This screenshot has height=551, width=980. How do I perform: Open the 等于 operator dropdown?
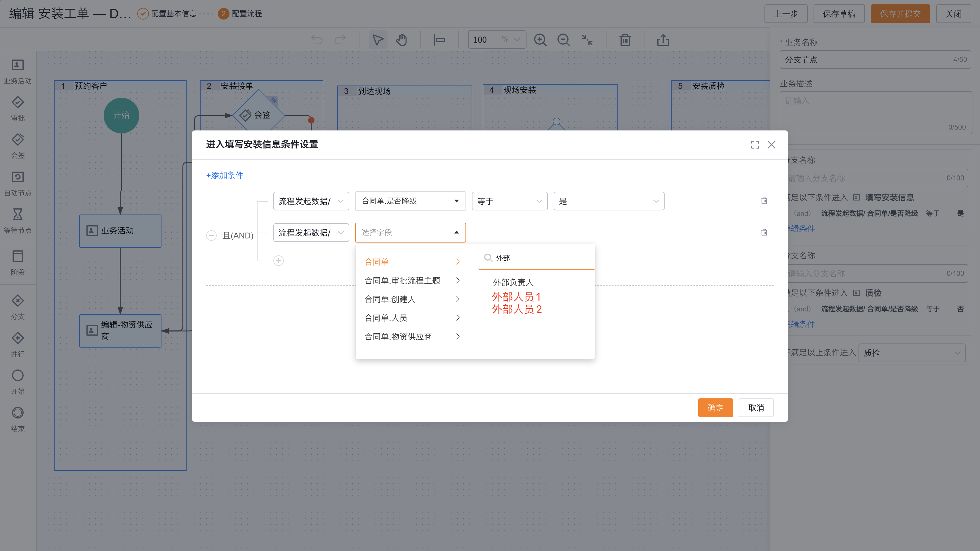click(510, 201)
